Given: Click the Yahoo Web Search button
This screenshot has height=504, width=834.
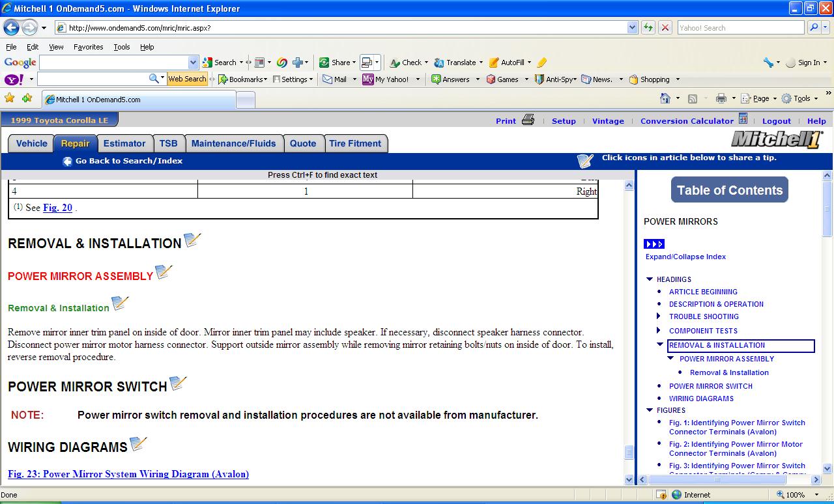Looking at the screenshot, I should pos(187,79).
